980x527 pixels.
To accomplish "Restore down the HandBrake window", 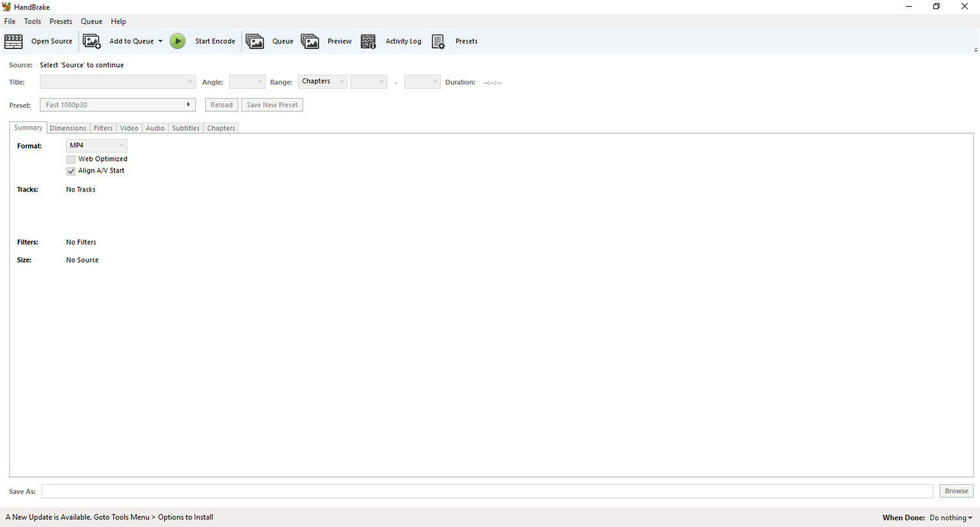I will (936, 6).
